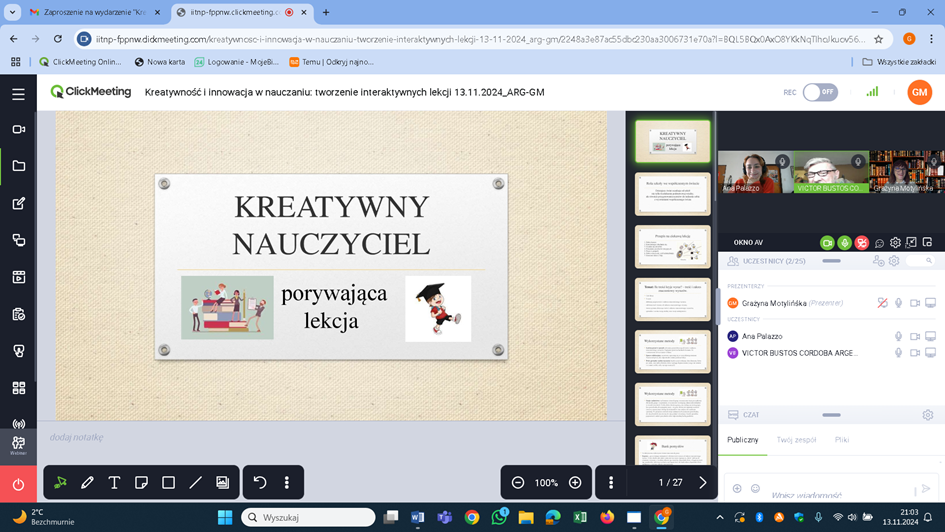Toggle camera with green AV camera button
Screen dimensions: 945x532
[x=827, y=243]
